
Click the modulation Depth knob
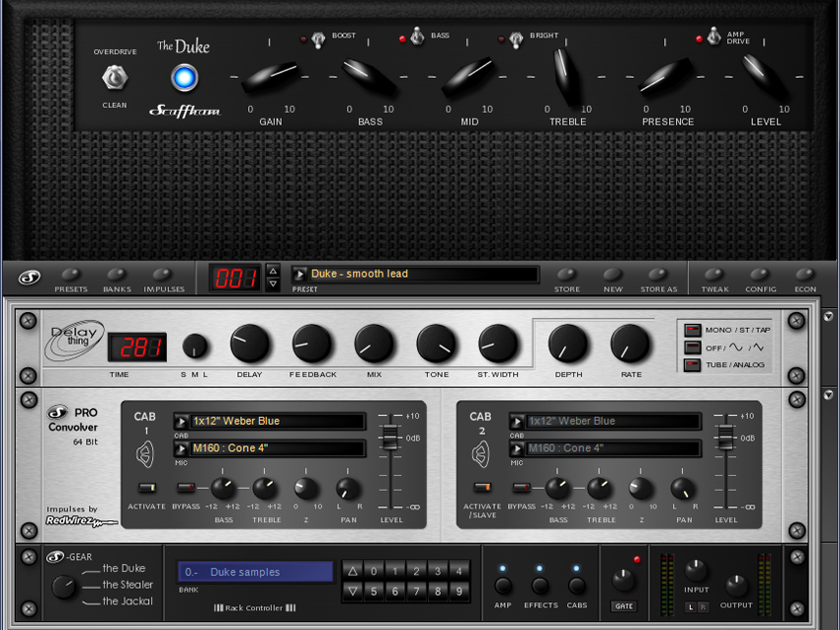coord(568,345)
